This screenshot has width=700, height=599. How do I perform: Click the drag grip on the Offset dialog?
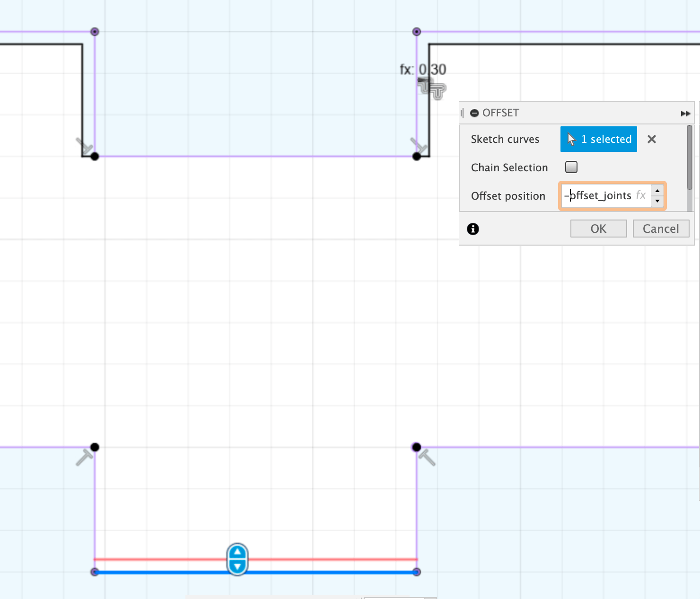462,113
